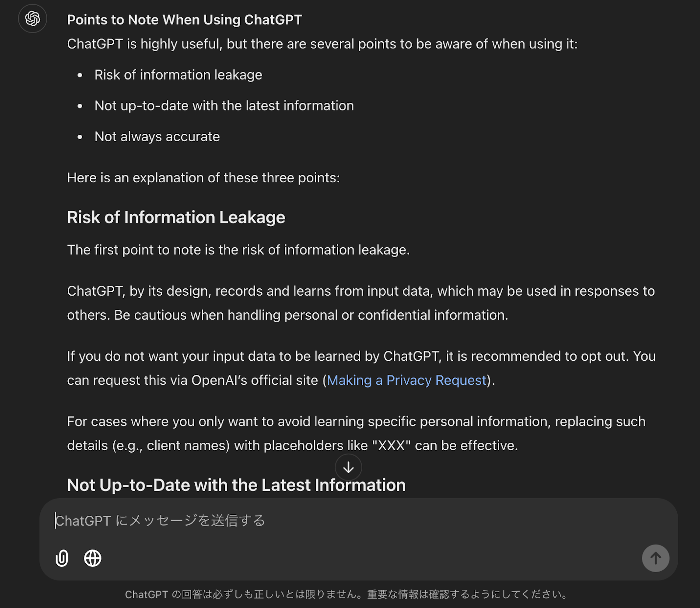Click the intro sentence 'ChatGPT is highly useful'
The height and width of the screenshot is (608, 700).
tap(322, 44)
